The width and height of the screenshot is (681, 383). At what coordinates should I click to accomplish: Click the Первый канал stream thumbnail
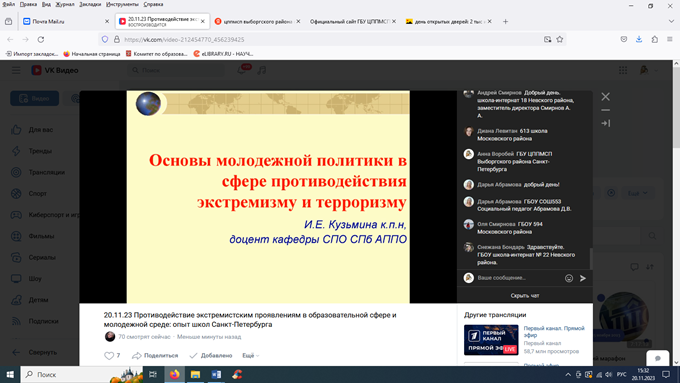click(491, 340)
